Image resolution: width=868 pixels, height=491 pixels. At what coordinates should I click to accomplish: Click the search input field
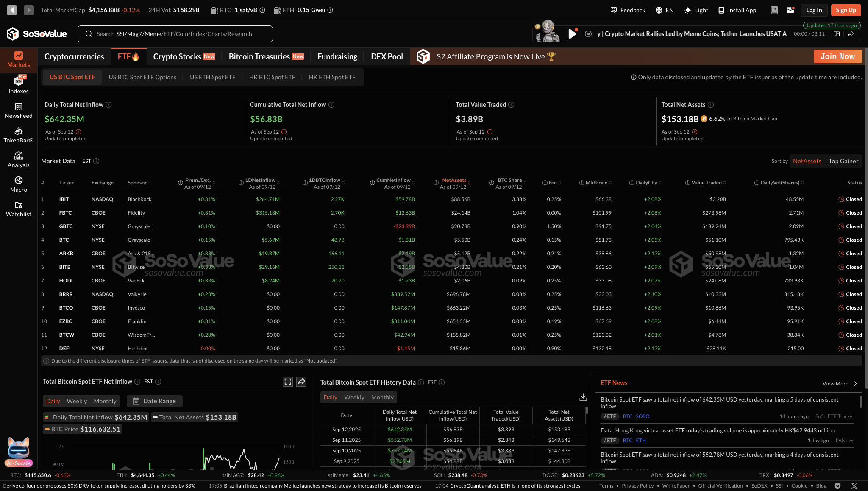[175, 34]
